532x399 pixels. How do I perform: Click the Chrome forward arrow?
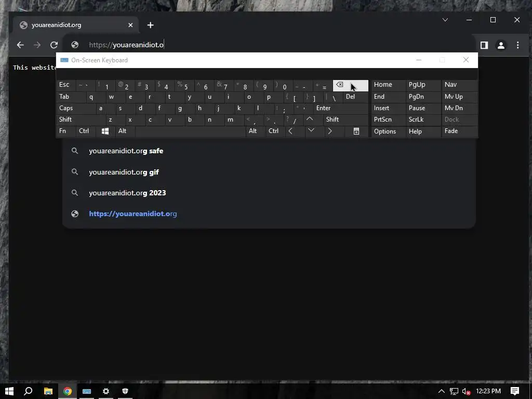coord(37,45)
